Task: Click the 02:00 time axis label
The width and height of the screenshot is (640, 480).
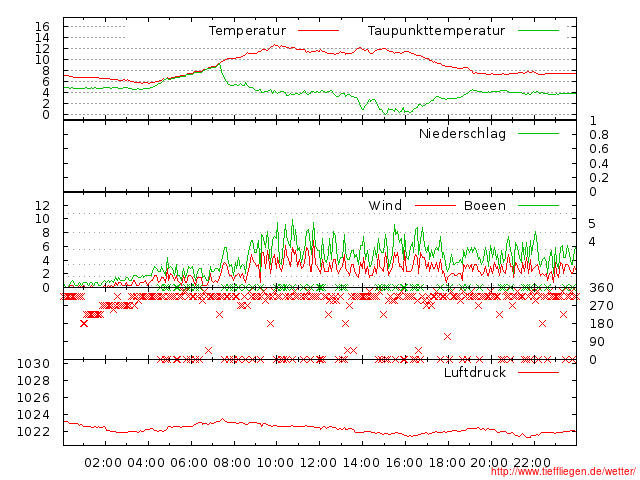Action: (x=103, y=463)
